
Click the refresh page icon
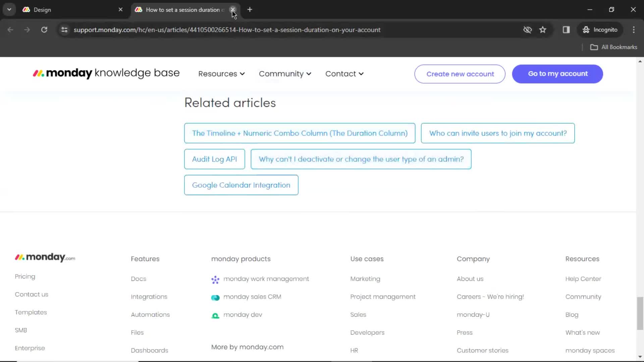(44, 29)
